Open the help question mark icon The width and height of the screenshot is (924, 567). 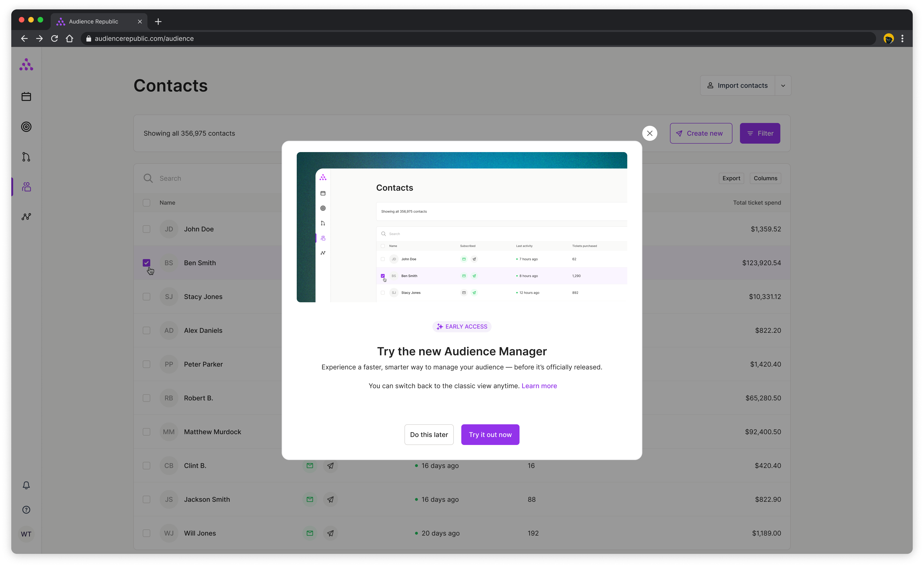[x=26, y=510]
